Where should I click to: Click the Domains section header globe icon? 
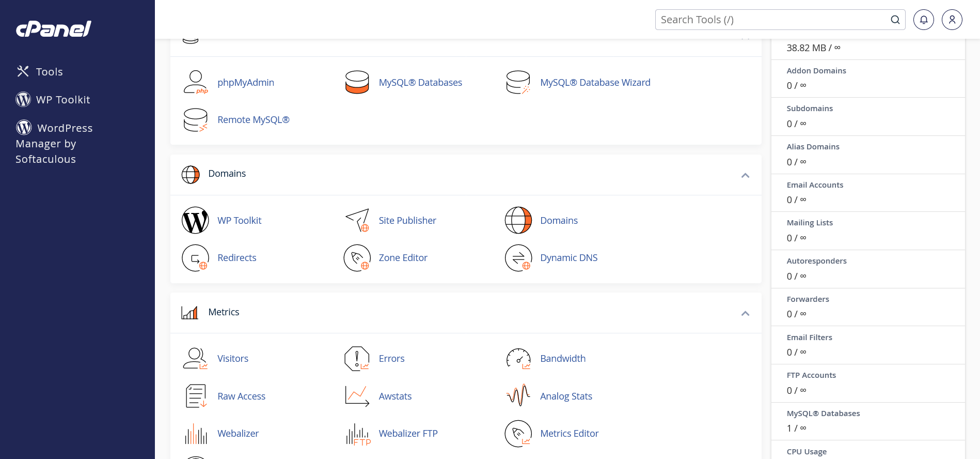click(x=191, y=174)
